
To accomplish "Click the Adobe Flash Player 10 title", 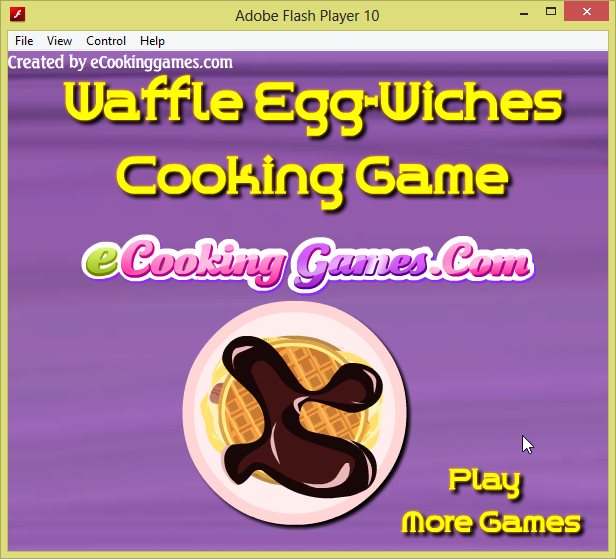I will (x=307, y=16).
